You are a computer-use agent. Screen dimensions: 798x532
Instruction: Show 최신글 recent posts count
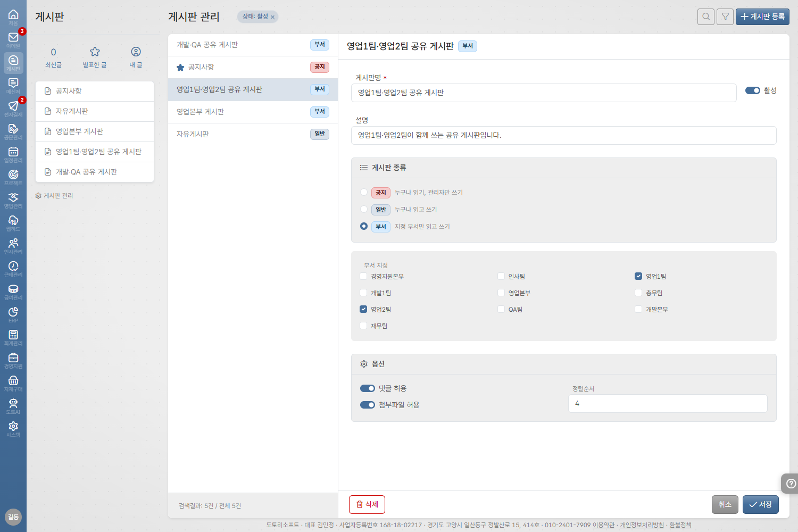(x=53, y=57)
